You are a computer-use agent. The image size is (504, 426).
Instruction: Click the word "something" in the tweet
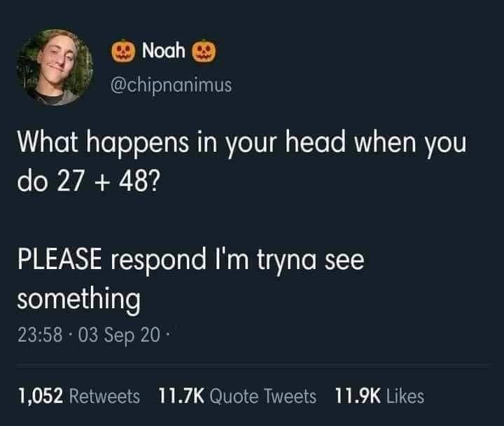point(78,300)
